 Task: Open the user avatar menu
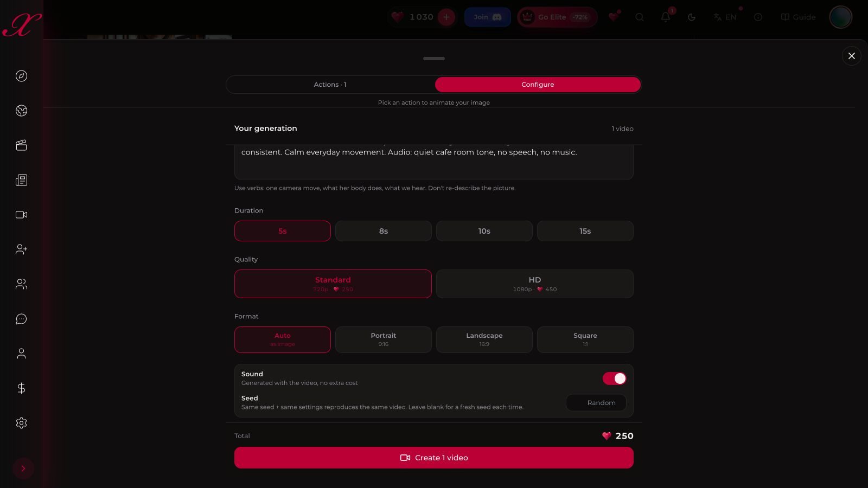click(x=841, y=17)
